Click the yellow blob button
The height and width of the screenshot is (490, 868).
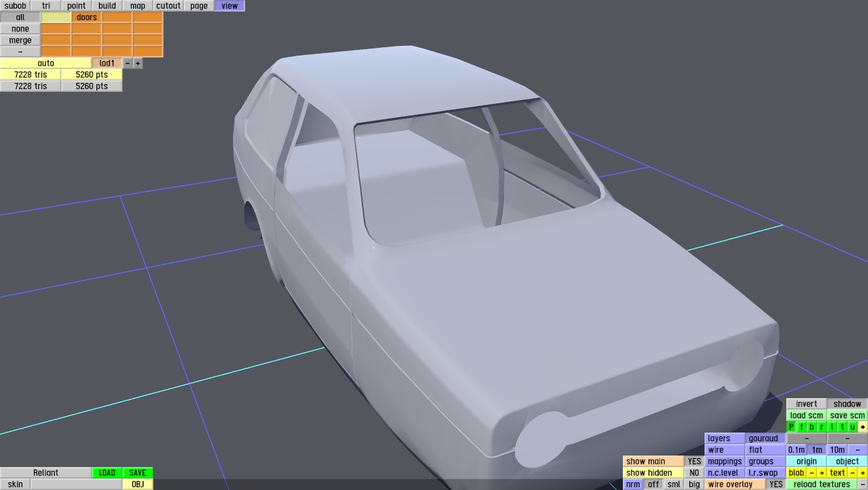coord(797,473)
